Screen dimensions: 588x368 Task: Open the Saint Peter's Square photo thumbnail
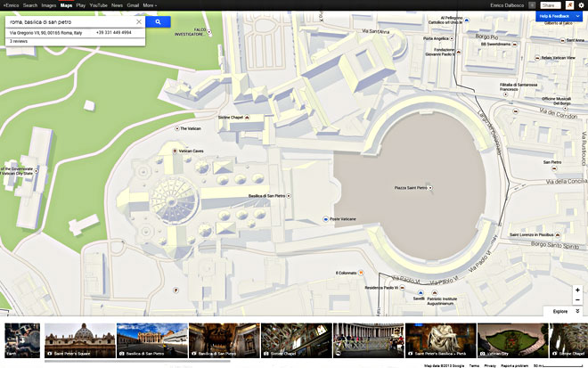point(80,340)
